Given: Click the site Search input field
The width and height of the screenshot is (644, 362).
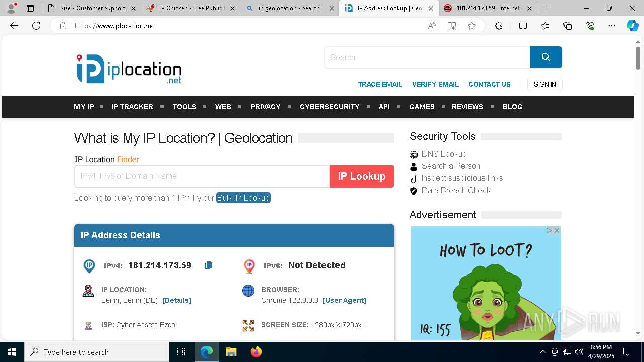Looking at the screenshot, I should click(x=427, y=57).
